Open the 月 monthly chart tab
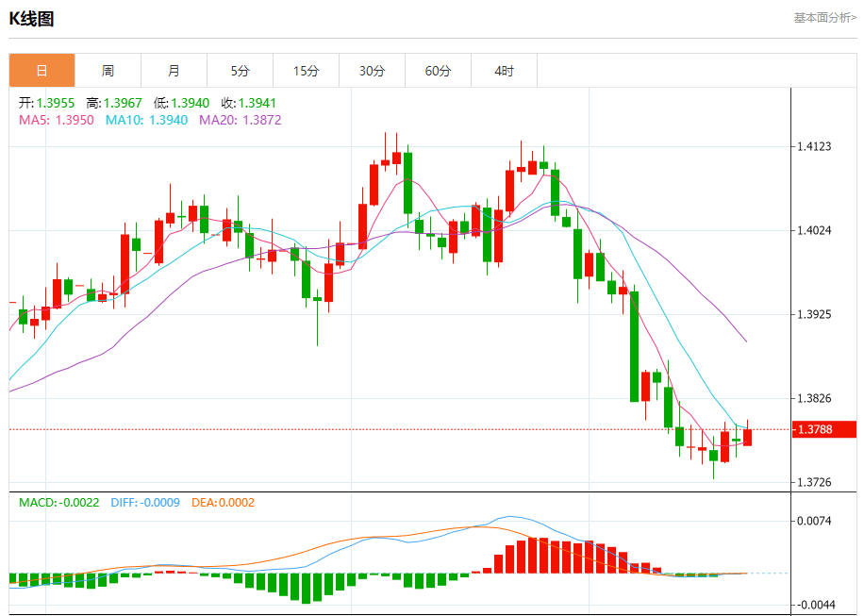This screenshot has width=864, height=616. [174, 71]
